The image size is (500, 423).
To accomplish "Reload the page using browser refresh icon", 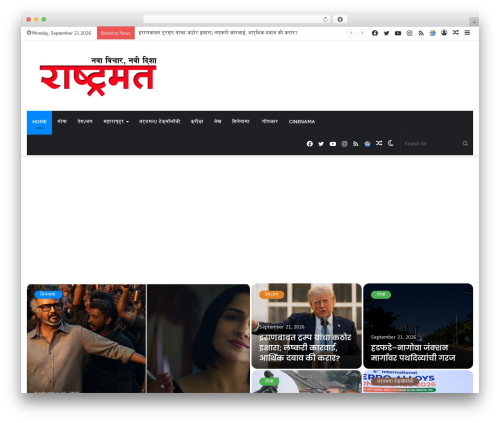I will click(325, 20).
